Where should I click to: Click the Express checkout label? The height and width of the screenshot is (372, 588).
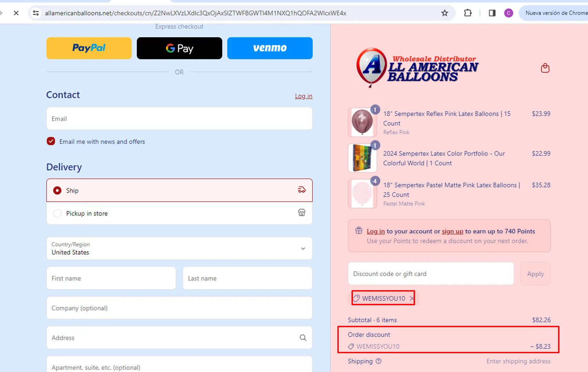click(179, 26)
